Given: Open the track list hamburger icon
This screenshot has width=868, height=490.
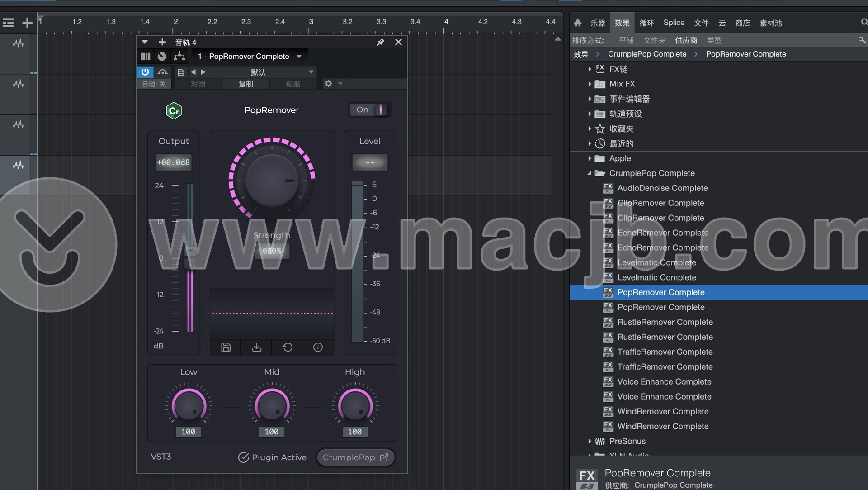Looking at the screenshot, I should (8, 23).
